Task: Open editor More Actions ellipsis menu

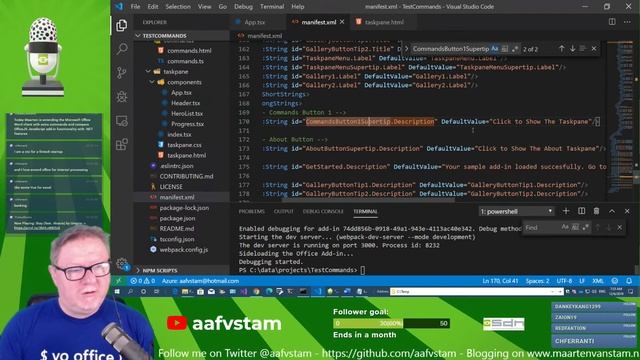Action: (627, 22)
